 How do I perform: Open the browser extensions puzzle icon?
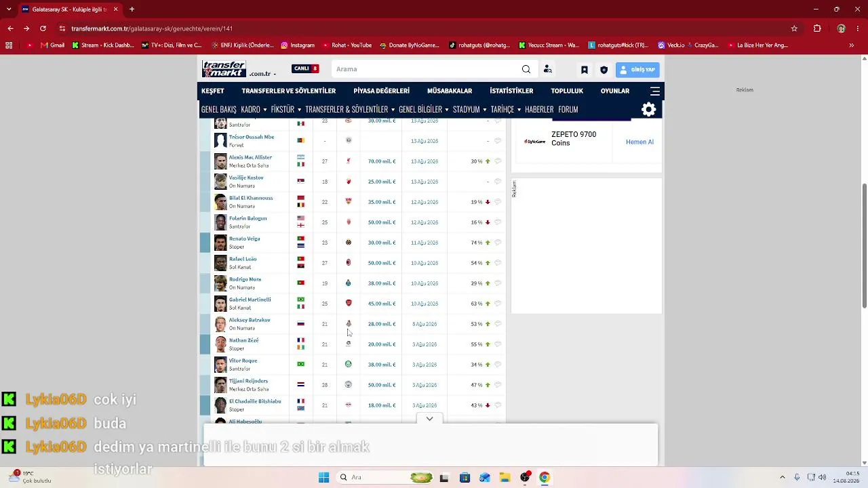[817, 28]
